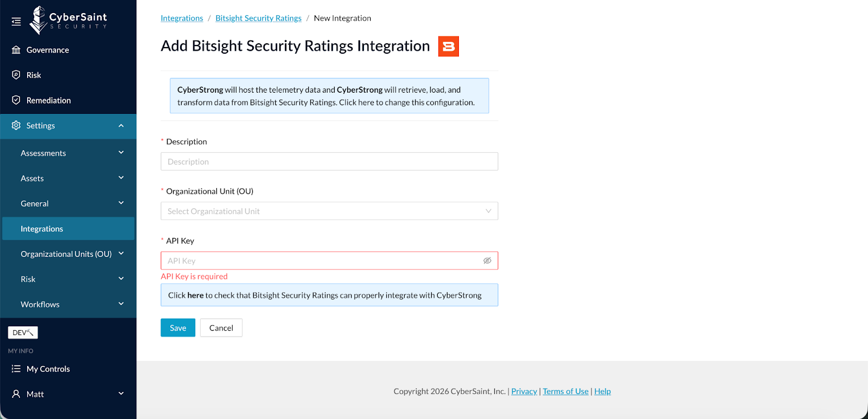
Task: Toggle API Key visibility eye icon
Action: click(x=487, y=261)
